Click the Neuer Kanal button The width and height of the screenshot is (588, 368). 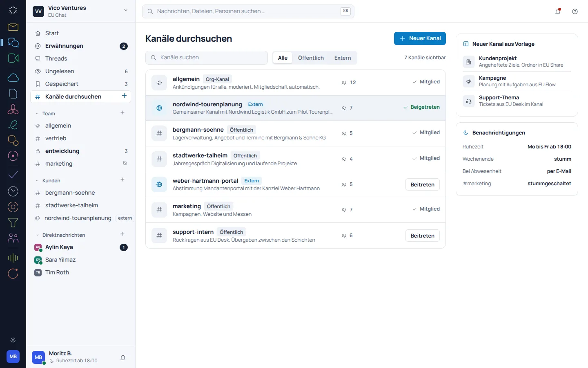coord(420,38)
